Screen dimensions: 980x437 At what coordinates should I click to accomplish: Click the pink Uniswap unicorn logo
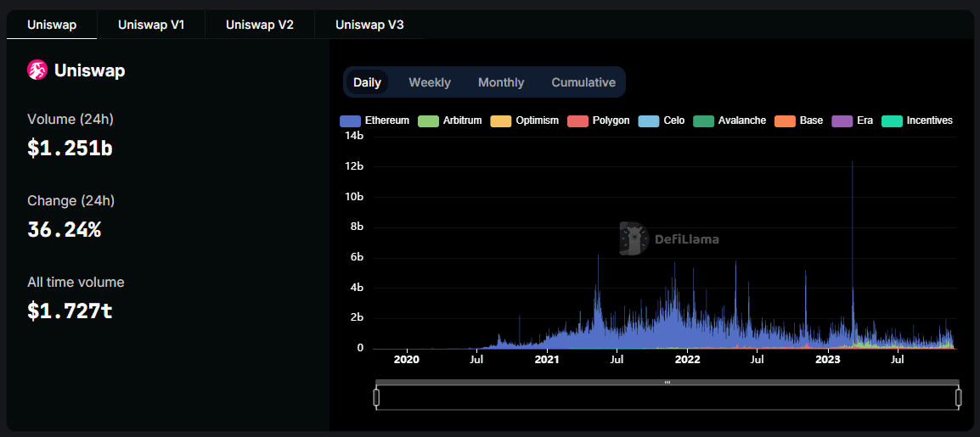pos(37,70)
